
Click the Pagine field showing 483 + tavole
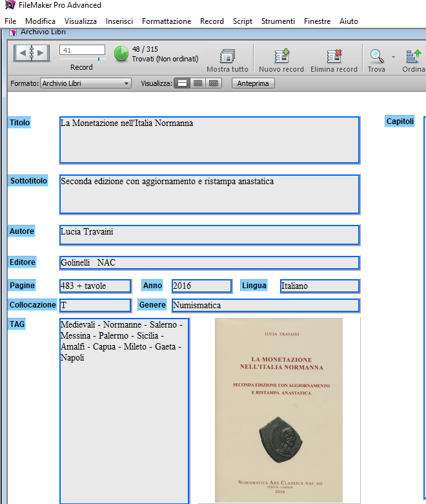(x=96, y=286)
